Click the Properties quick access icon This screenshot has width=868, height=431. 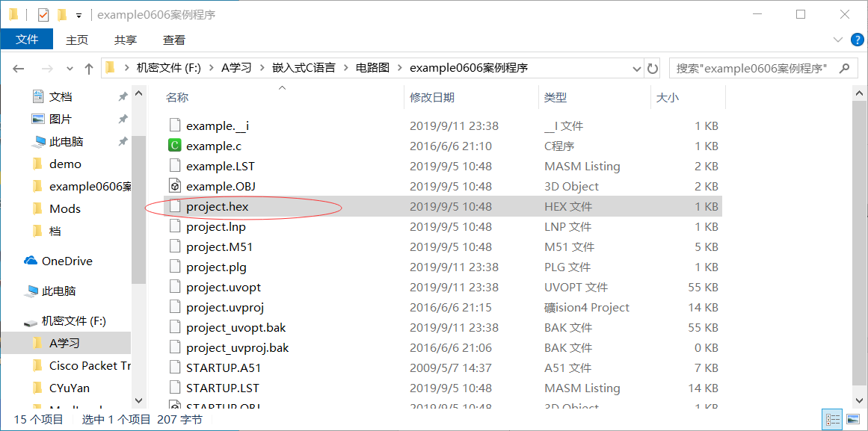coord(43,15)
